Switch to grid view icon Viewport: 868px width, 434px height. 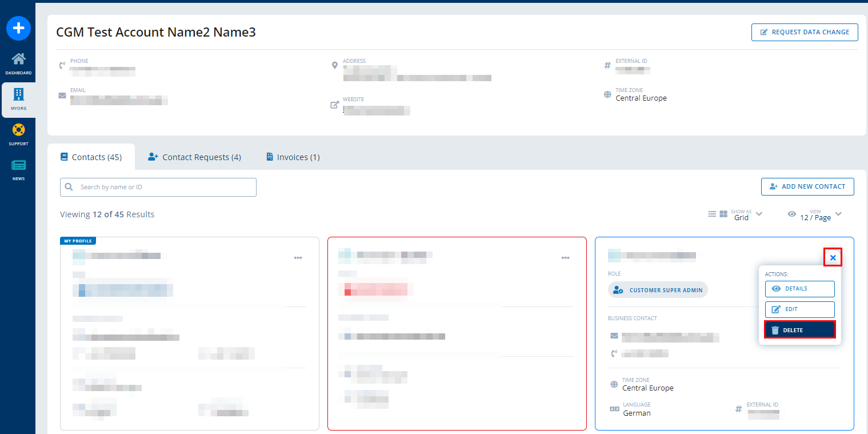click(723, 214)
